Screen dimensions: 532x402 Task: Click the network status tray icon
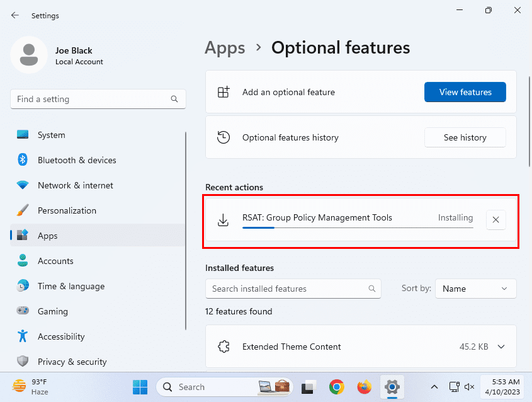tap(454, 387)
